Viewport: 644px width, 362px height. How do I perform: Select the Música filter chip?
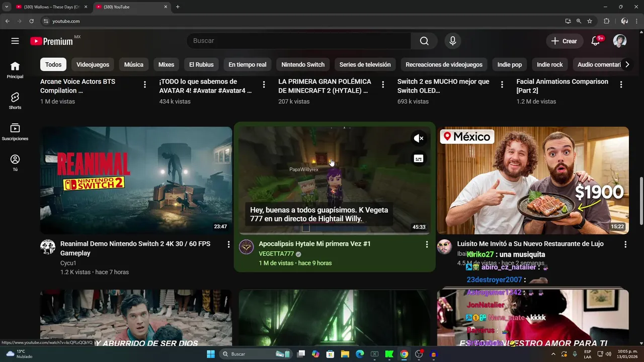[134, 64]
